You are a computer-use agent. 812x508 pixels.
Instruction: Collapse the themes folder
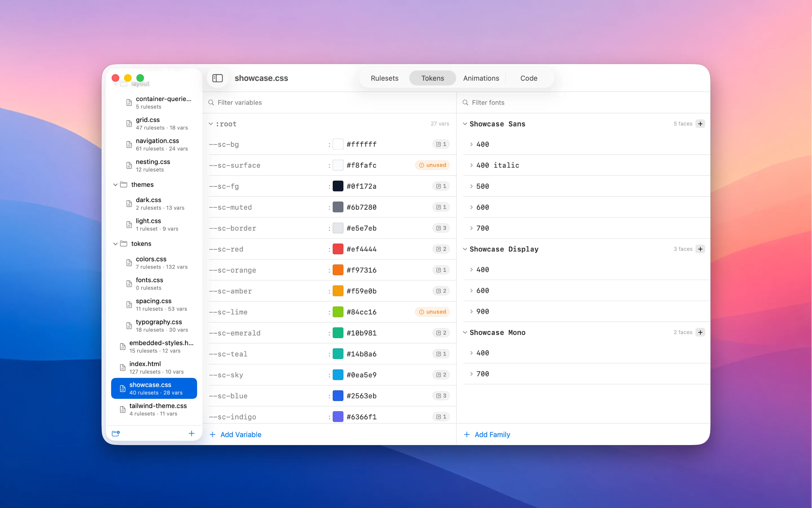[x=115, y=185]
